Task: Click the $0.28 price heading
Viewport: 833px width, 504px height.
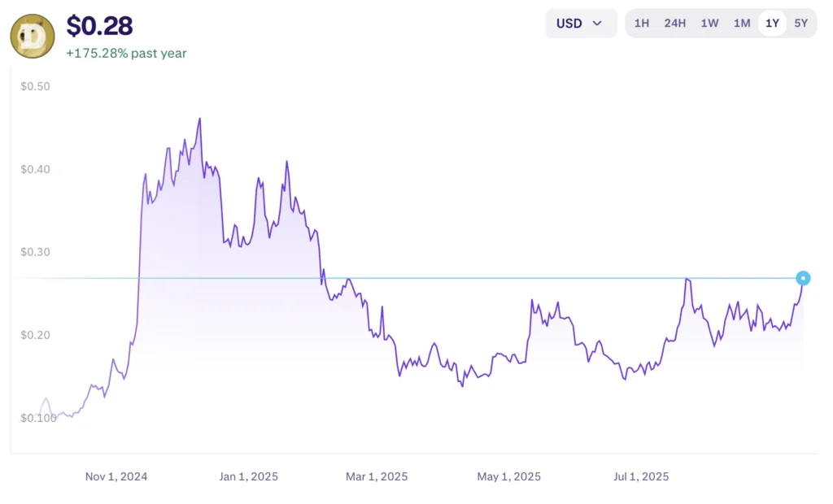Action: (91, 24)
